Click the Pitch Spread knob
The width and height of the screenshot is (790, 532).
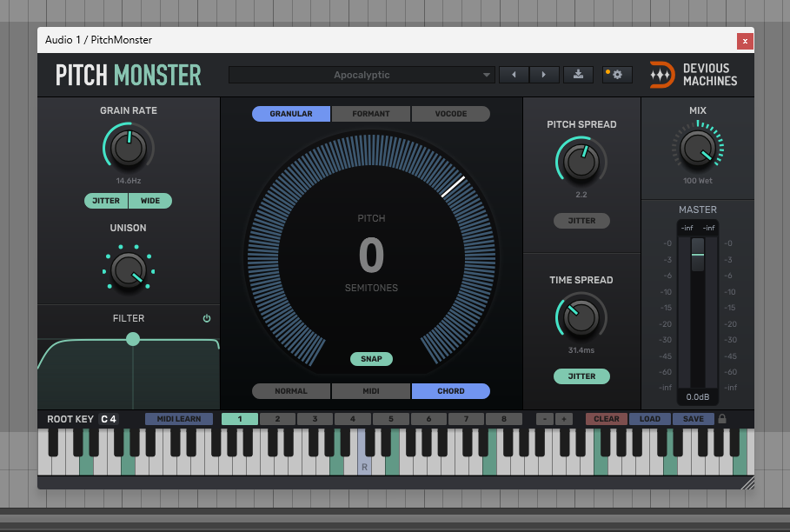coord(581,163)
